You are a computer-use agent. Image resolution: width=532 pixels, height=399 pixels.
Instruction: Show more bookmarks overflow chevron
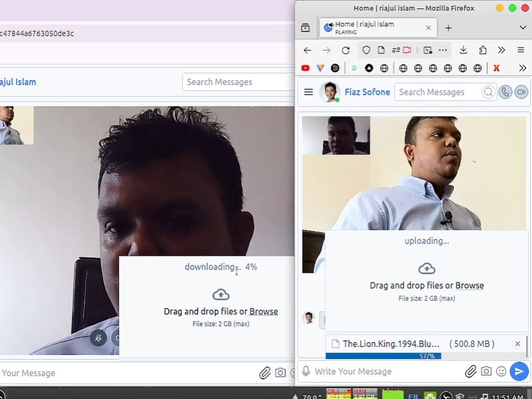522,68
